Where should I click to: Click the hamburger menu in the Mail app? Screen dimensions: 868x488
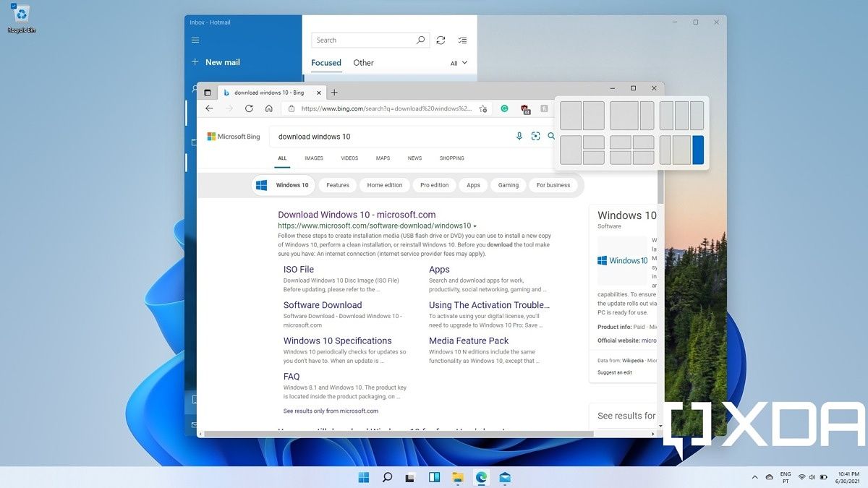click(194, 40)
